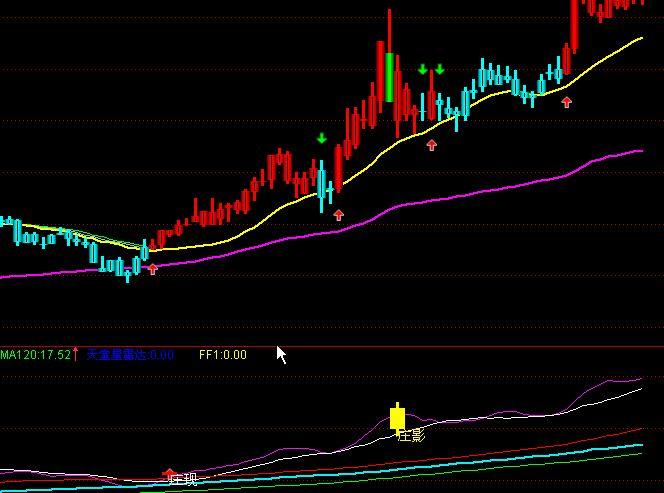Viewport: 664px width, 493px height.
Task: Click the third red up-arrow in the price chart
Action: 432,145
